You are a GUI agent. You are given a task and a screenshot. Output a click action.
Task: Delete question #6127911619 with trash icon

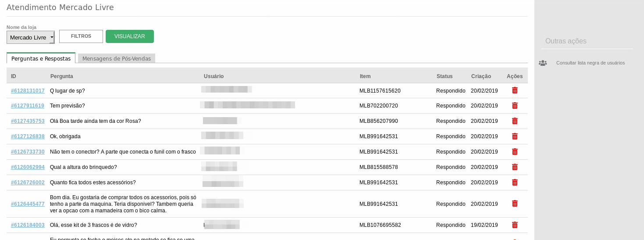pyautogui.click(x=515, y=106)
